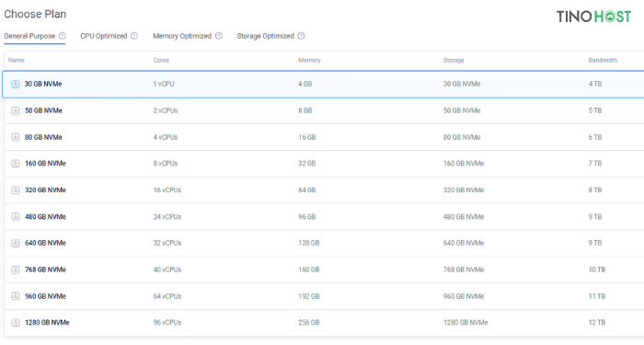Select the 768 GB NVMe plan name
Viewport: 644px width, 345px height.
(45, 270)
